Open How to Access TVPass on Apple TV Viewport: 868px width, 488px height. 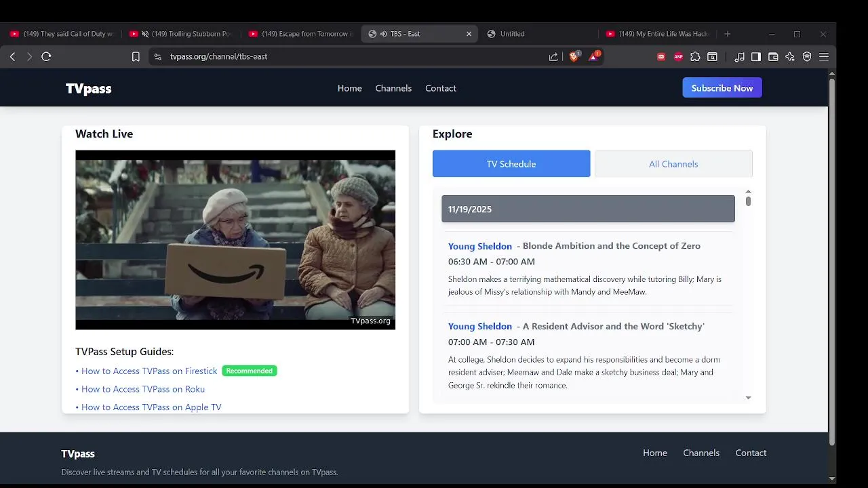pos(151,407)
